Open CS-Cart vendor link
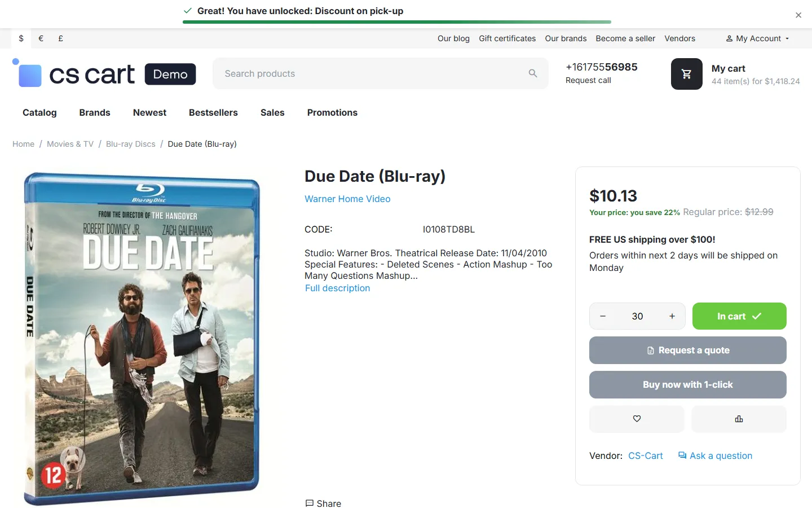 click(646, 456)
